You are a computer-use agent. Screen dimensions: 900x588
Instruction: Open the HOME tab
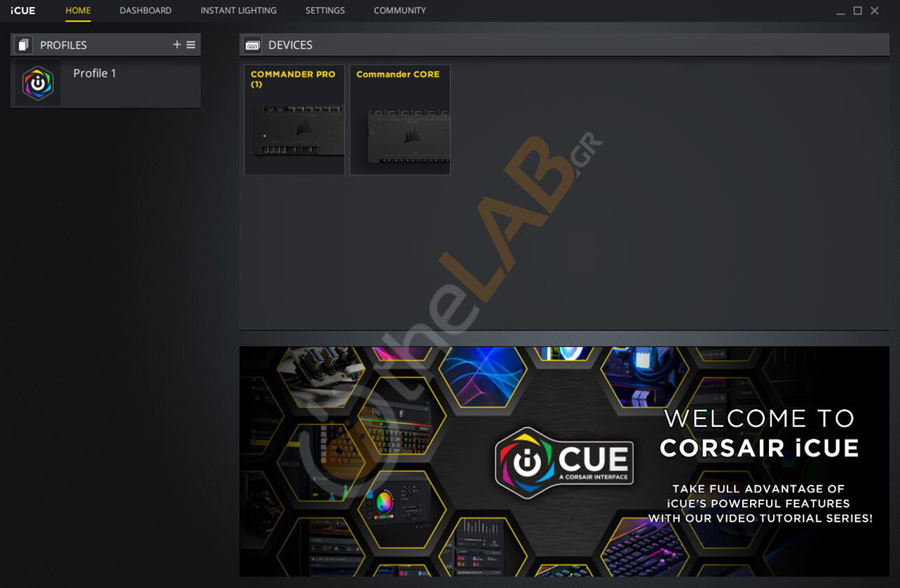pos(78,11)
